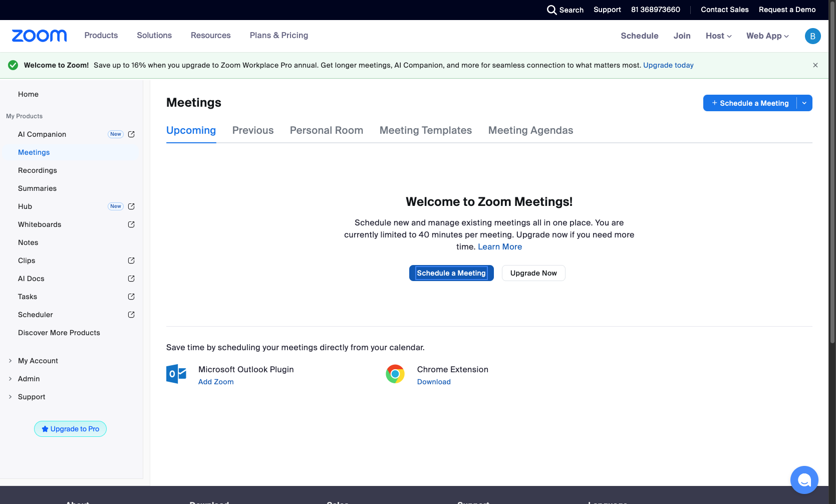The width and height of the screenshot is (836, 504).
Task: Open Summaries in the sidebar
Action: [38, 188]
